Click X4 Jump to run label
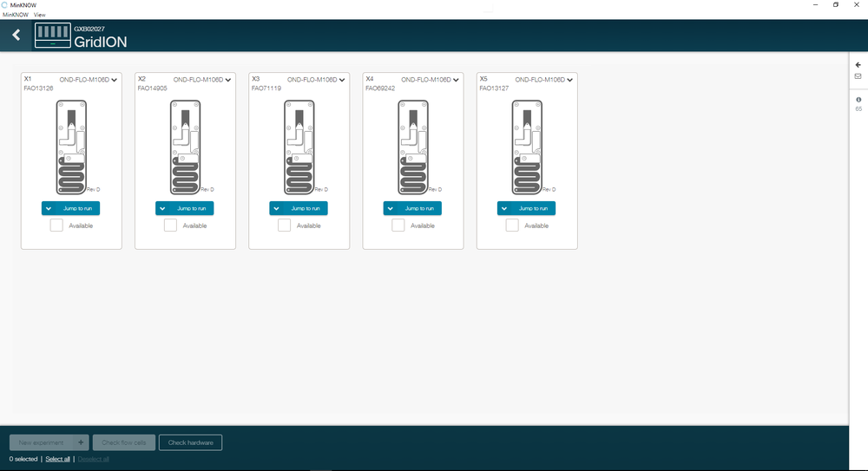The height and width of the screenshot is (471, 868). [x=419, y=209]
